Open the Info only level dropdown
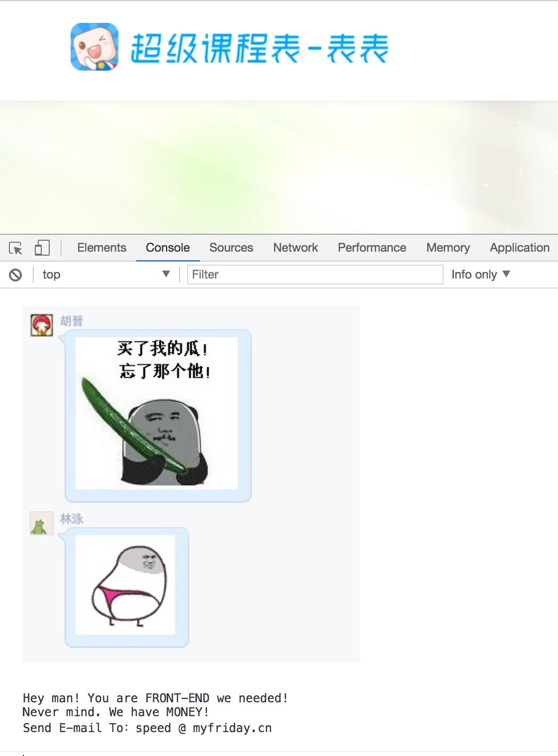558x756 pixels. [480, 275]
